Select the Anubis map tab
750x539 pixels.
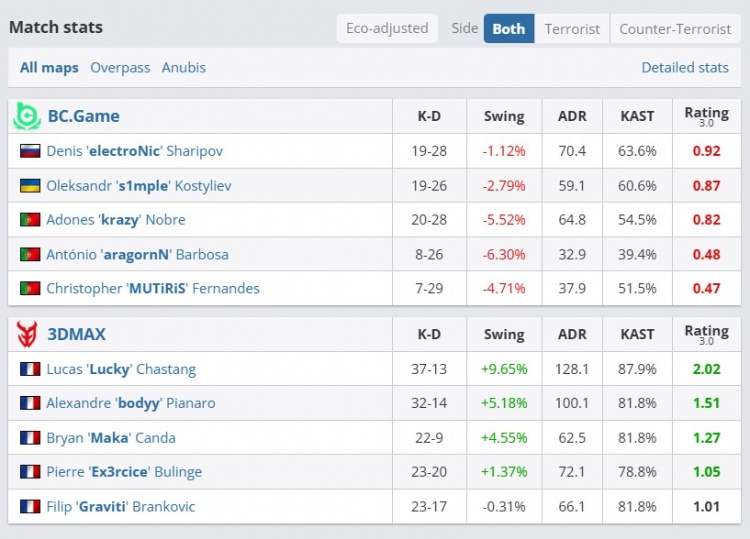click(x=184, y=68)
